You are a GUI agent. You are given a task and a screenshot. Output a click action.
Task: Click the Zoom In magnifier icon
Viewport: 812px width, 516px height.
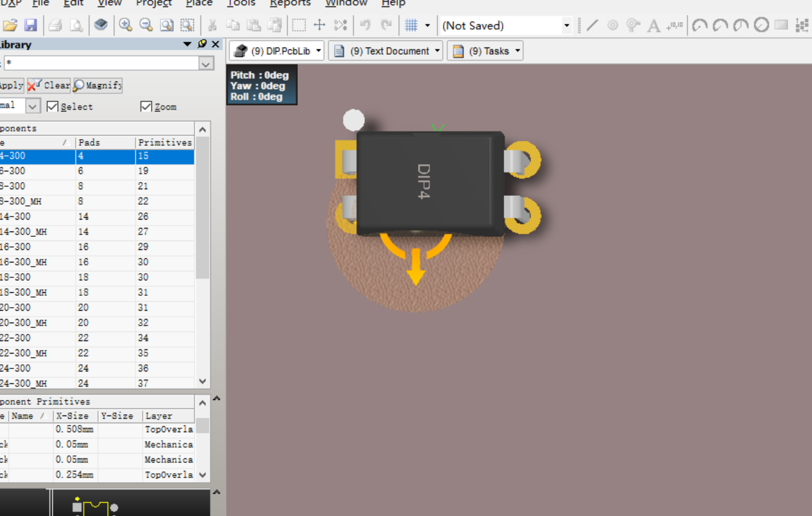coord(126,25)
